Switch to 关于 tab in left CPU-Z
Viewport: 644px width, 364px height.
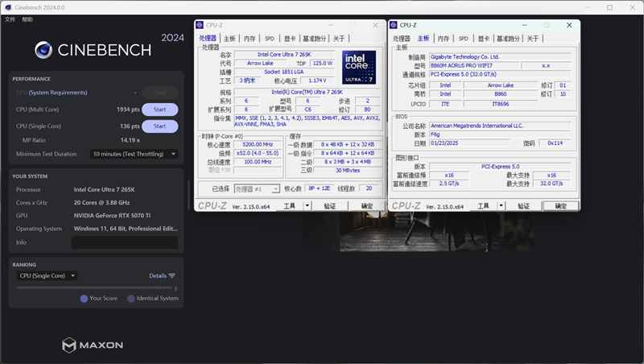coord(339,38)
